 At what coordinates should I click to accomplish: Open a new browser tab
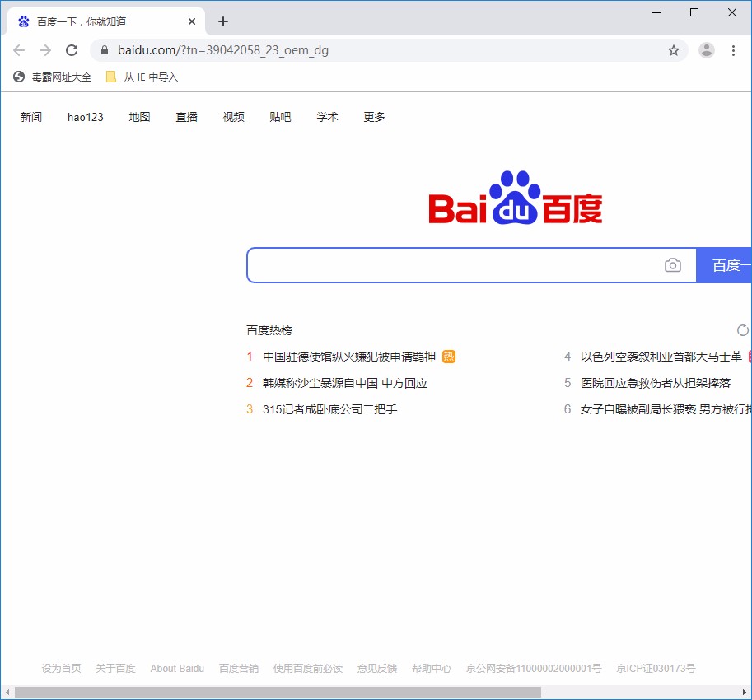222,21
